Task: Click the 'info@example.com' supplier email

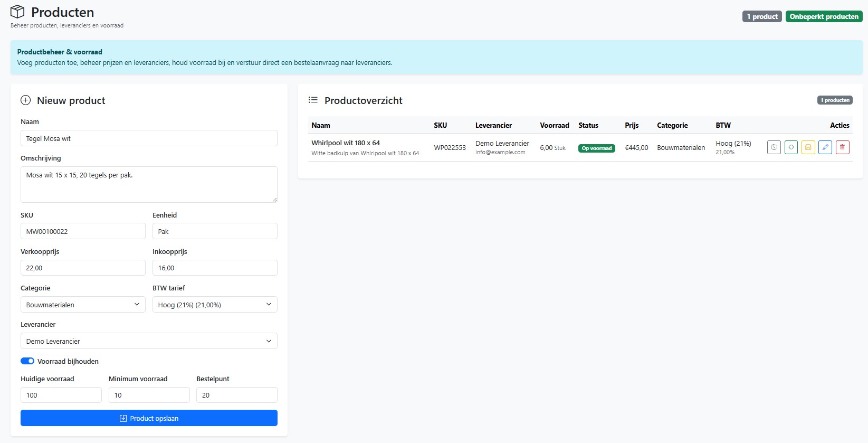Action: [500, 152]
